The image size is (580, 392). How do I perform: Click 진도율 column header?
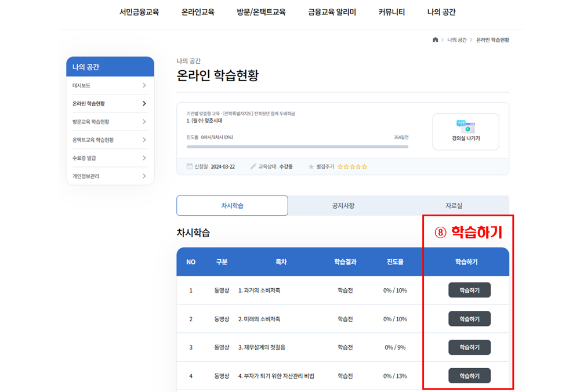pyautogui.click(x=395, y=262)
